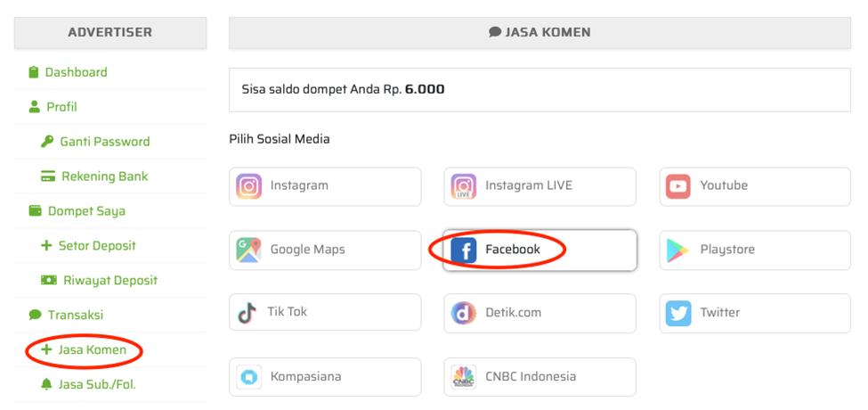View Riwayat Deposit history
The height and width of the screenshot is (410, 868).
click(99, 281)
